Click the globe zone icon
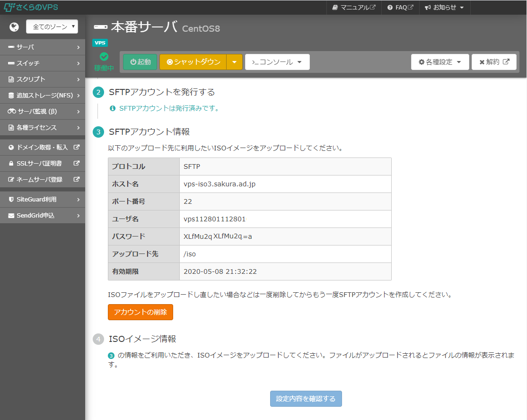Image resolution: width=527 pixels, height=420 pixels. (x=14, y=27)
